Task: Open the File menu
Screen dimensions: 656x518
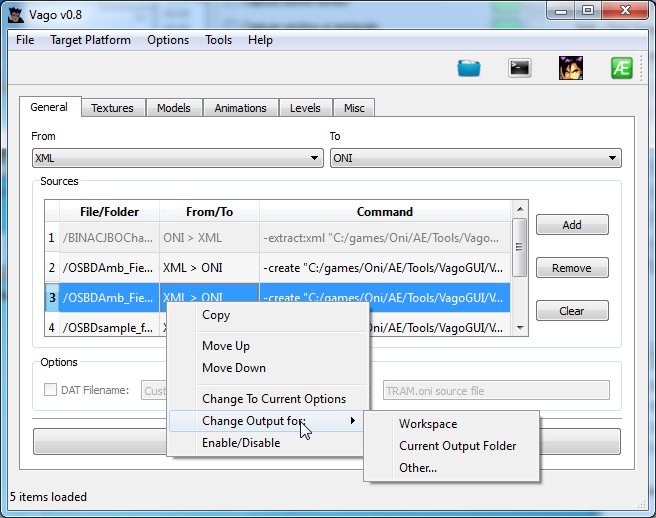Action: 25,40
